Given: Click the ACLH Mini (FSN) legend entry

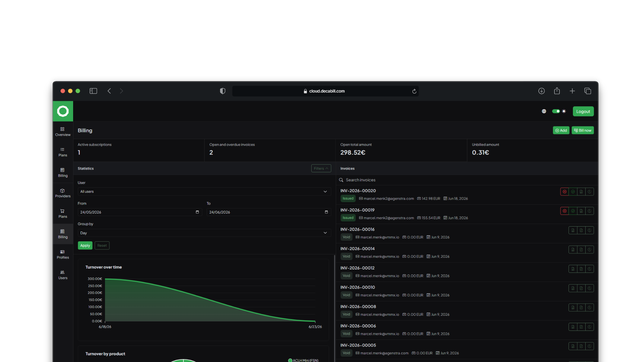Looking at the screenshot, I should click(x=303, y=360).
